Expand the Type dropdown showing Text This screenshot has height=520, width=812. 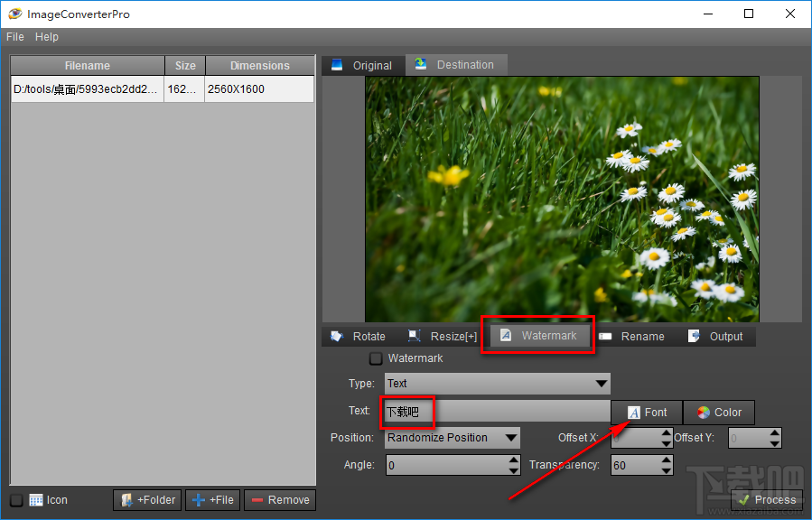(497, 384)
